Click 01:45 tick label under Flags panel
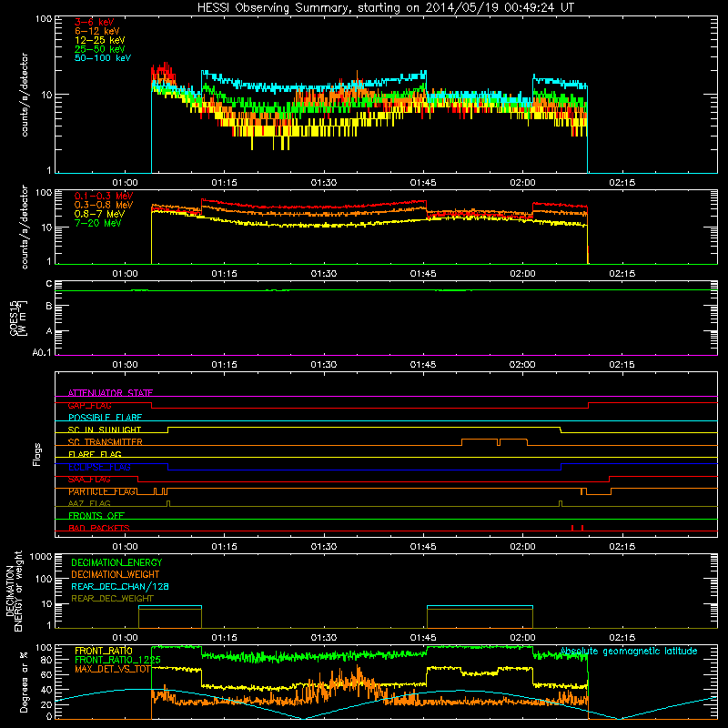 (x=423, y=547)
